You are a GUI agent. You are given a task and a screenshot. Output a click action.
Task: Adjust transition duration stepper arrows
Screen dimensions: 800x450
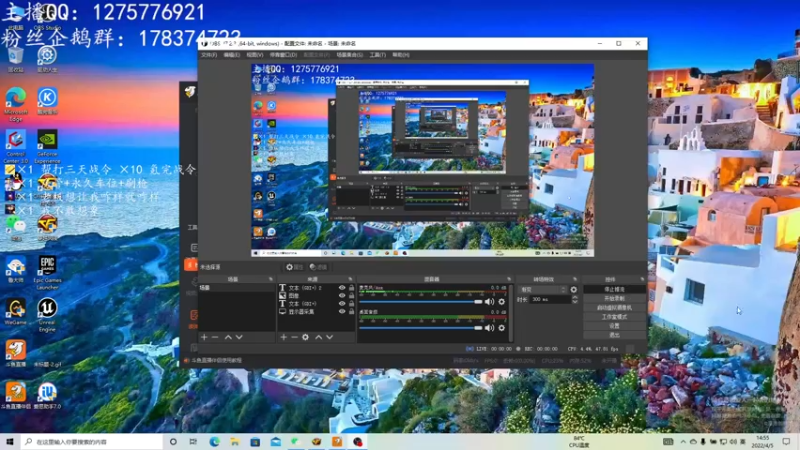tap(575, 299)
